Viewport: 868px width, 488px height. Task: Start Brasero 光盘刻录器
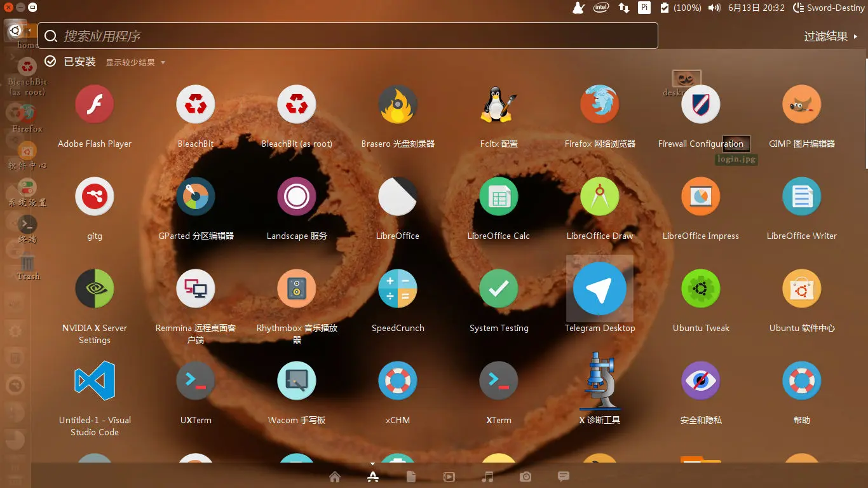397,104
